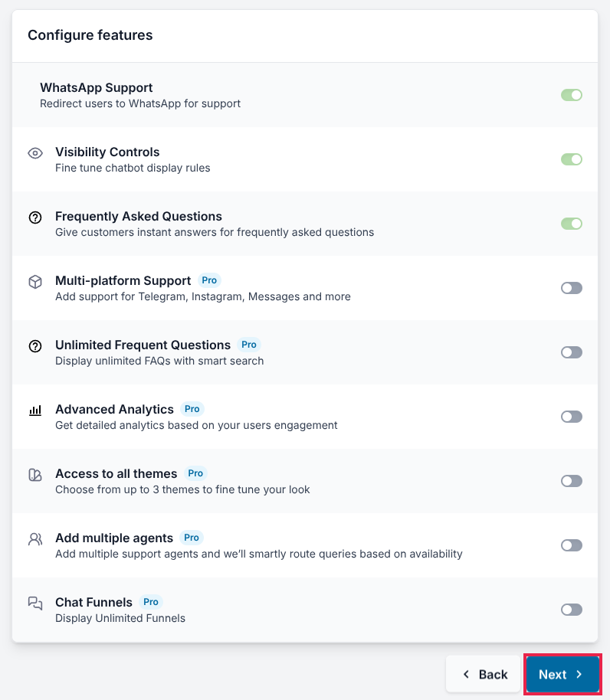Image resolution: width=610 pixels, height=700 pixels.
Task: Click the eye icon beside Visibility Controls
Action: [35, 153]
